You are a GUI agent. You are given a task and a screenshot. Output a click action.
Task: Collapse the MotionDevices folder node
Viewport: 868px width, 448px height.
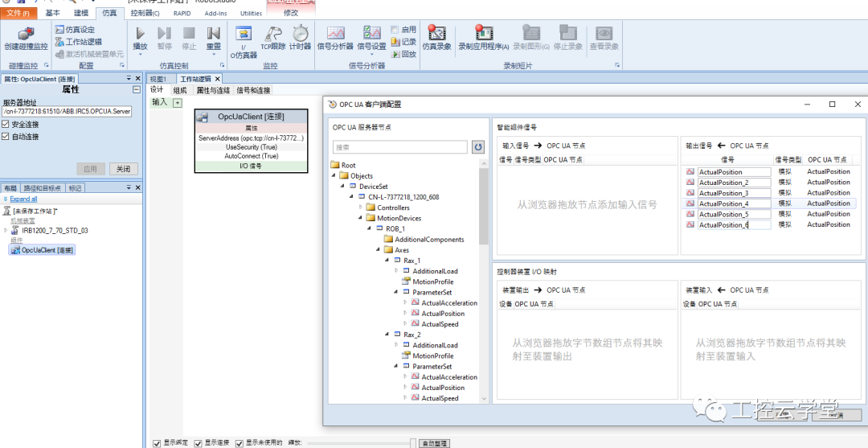coord(361,218)
